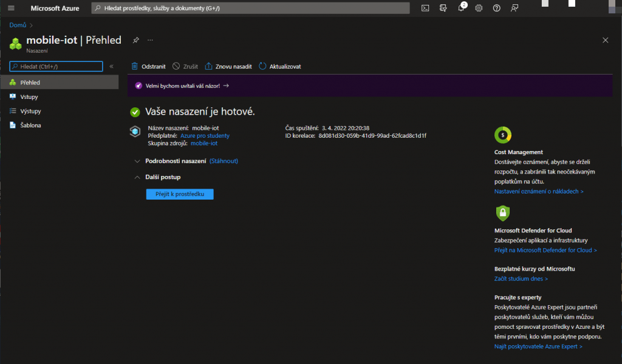Open the Cloud Shell icon in top bar
Image resolution: width=622 pixels, height=364 pixels.
pyautogui.click(x=426, y=8)
